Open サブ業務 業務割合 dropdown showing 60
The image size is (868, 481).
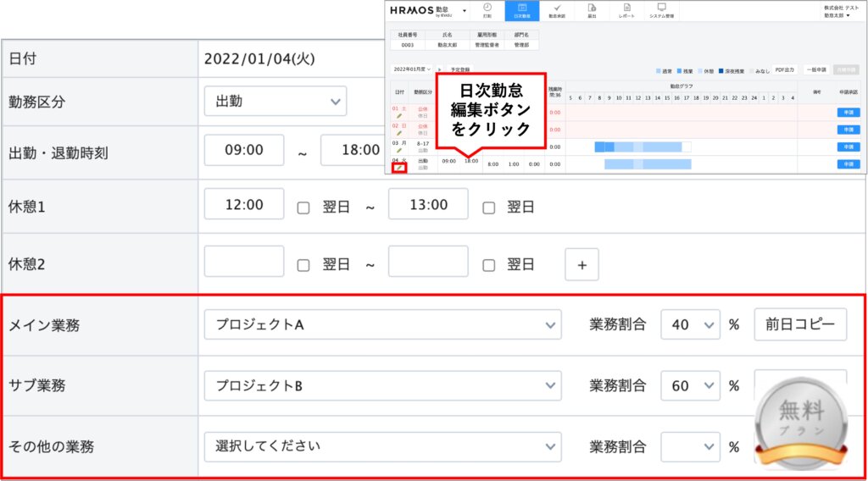(690, 385)
